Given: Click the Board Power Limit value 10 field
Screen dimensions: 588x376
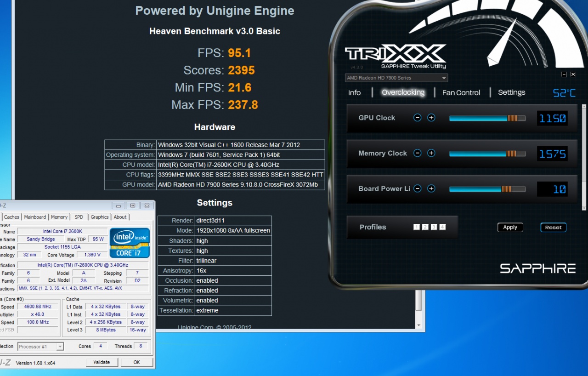Looking at the screenshot, I should [552, 189].
